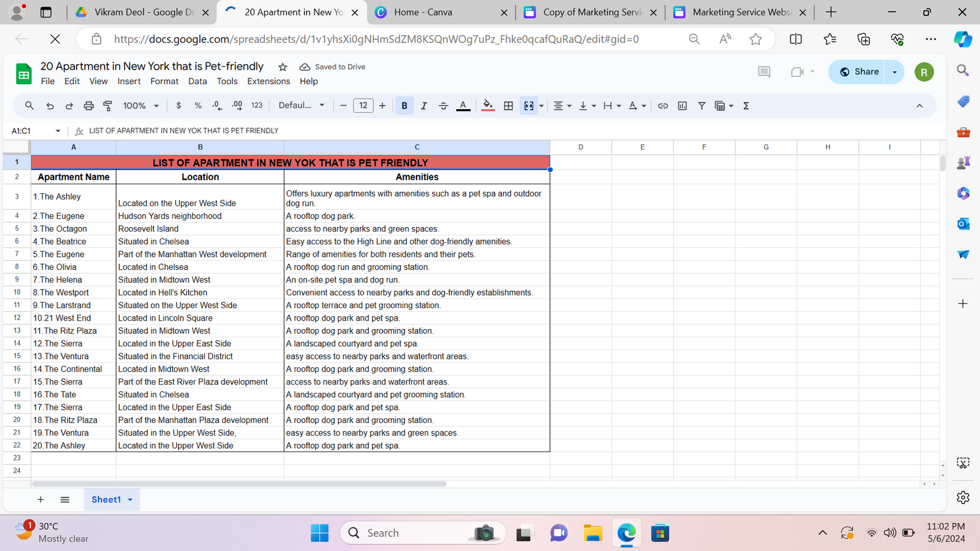Open fill color picker
Screen dimensions: 980x551
488,106
